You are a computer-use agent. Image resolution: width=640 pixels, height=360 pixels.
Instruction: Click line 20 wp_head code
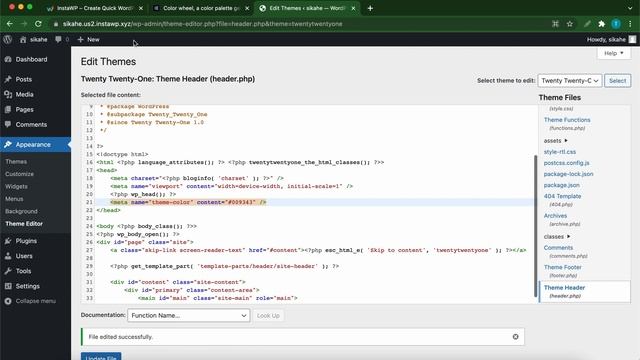click(143, 194)
